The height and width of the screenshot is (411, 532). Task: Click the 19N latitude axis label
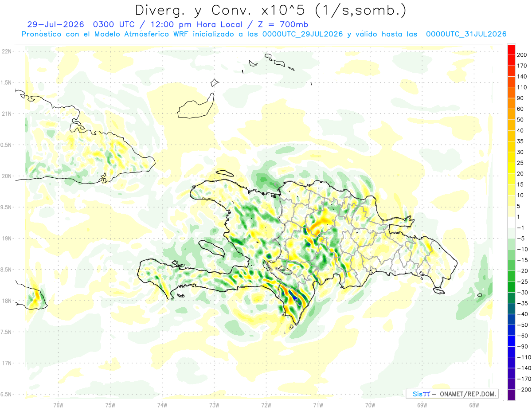pyautogui.click(x=7, y=239)
